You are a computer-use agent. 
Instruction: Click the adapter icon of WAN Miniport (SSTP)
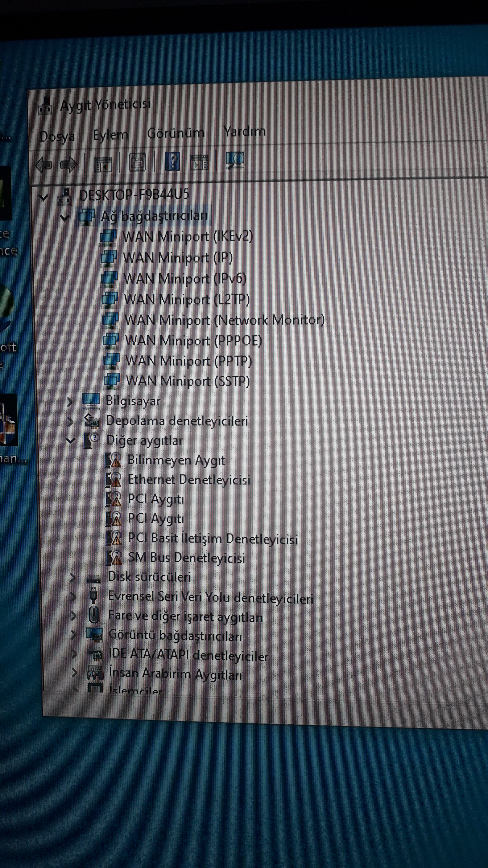pos(112,381)
